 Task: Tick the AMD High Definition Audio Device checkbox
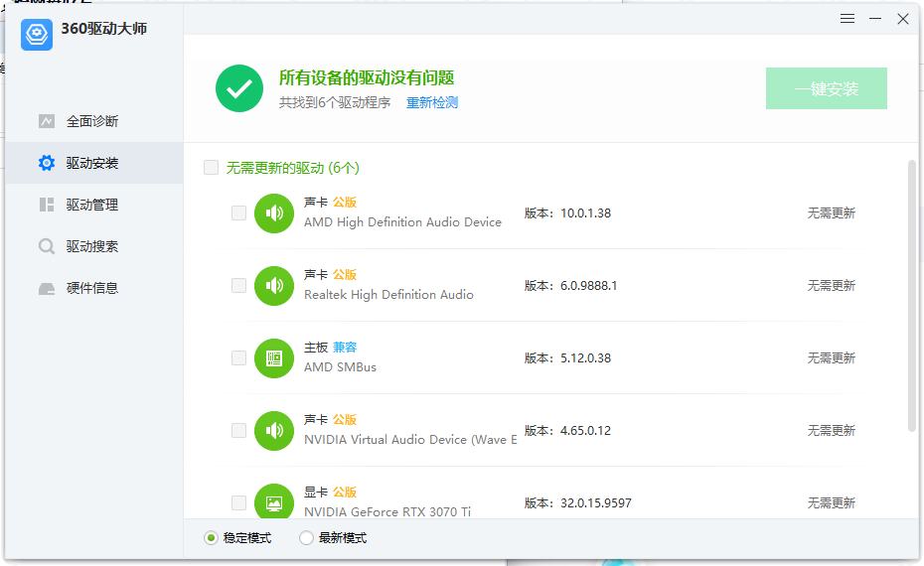coord(238,212)
